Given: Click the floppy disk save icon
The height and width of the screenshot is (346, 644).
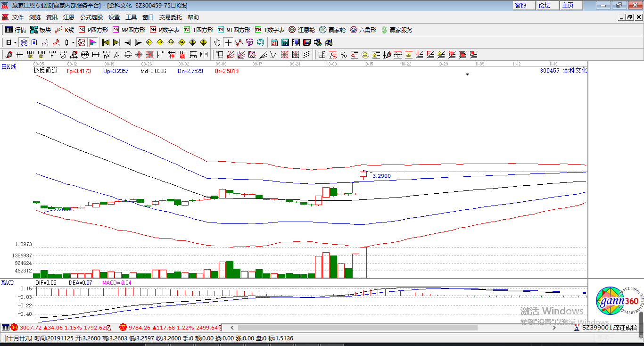Looking at the screenshot, I should click(x=307, y=42).
